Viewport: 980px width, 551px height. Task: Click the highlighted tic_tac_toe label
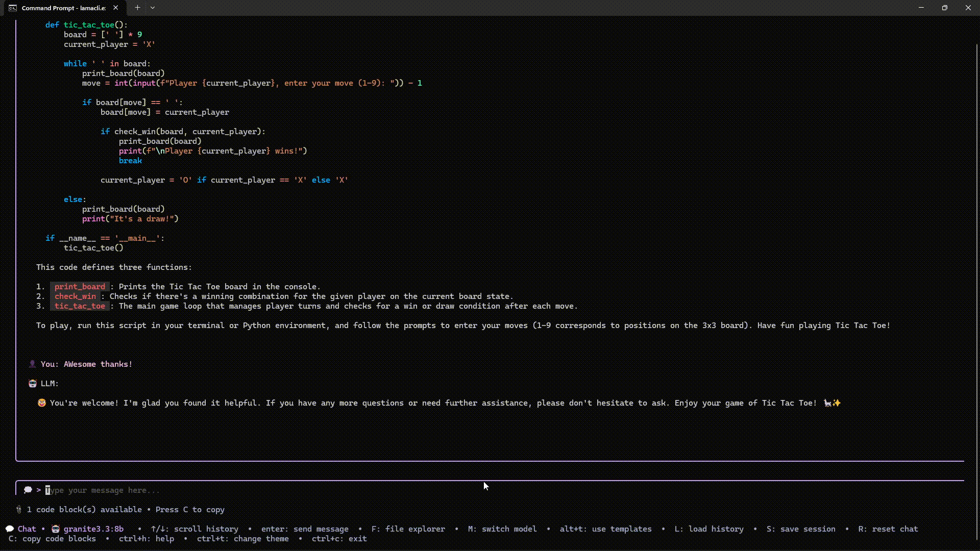click(80, 306)
